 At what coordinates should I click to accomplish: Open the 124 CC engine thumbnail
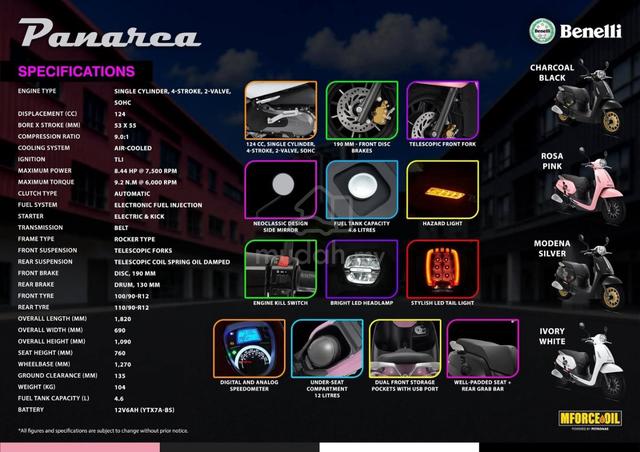[x=281, y=110]
